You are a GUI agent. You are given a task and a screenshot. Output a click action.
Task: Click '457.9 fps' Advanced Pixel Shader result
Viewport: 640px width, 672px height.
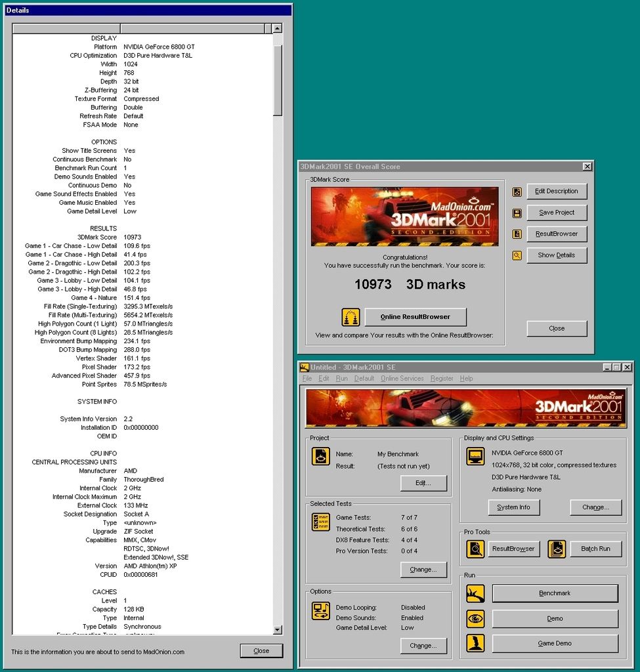pyautogui.click(x=137, y=376)
